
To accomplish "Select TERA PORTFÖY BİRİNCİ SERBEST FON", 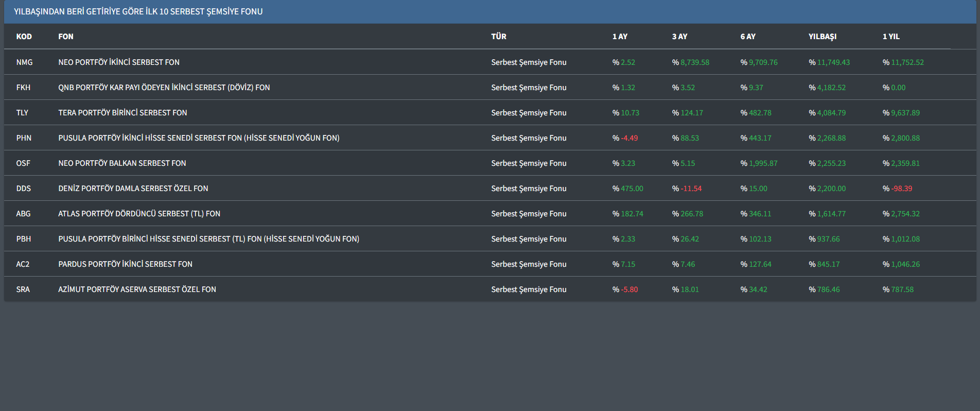I will pos(122,113).
